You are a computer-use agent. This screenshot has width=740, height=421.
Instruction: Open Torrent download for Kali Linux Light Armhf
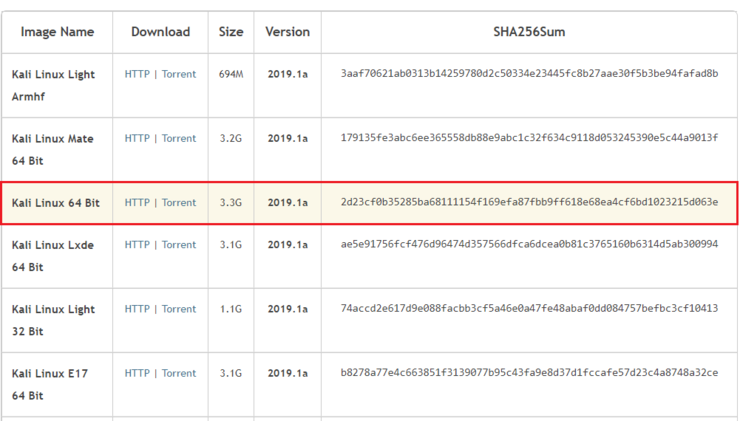(178, 74)
